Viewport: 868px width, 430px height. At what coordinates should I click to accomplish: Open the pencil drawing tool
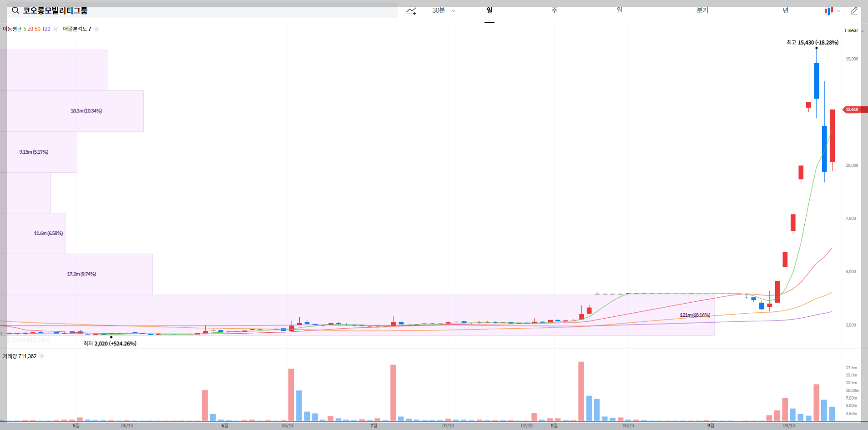click(854, 10)
